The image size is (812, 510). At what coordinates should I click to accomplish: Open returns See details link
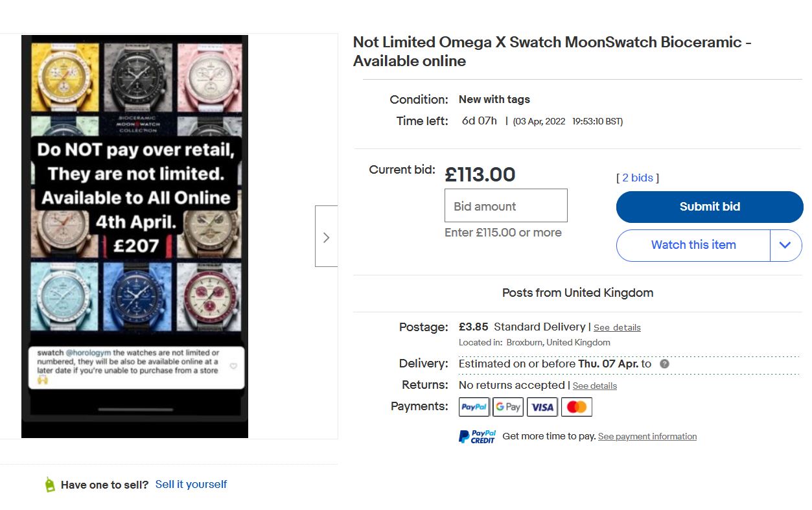click(594, 386)
